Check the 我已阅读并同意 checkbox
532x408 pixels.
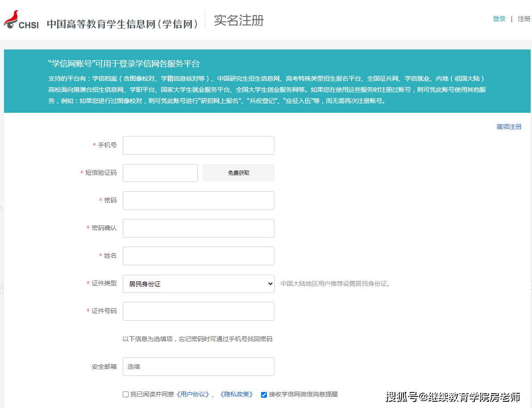[125, 395]
